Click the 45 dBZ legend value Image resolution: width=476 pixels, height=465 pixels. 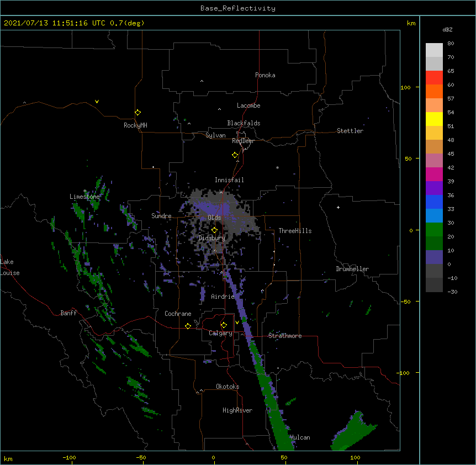pyautogui.click(x=451, y=154)
